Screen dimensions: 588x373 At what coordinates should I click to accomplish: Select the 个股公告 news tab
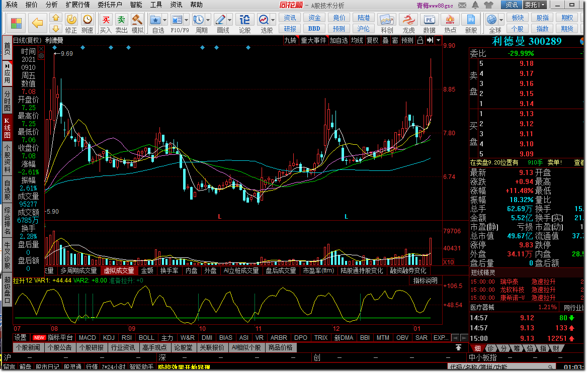click(x=60, y=347)
